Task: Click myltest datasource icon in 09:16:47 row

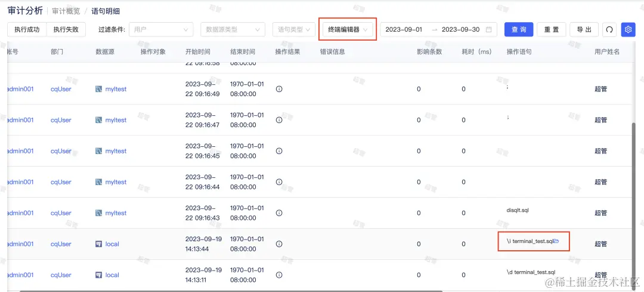Action: click(x=98, y=120)
